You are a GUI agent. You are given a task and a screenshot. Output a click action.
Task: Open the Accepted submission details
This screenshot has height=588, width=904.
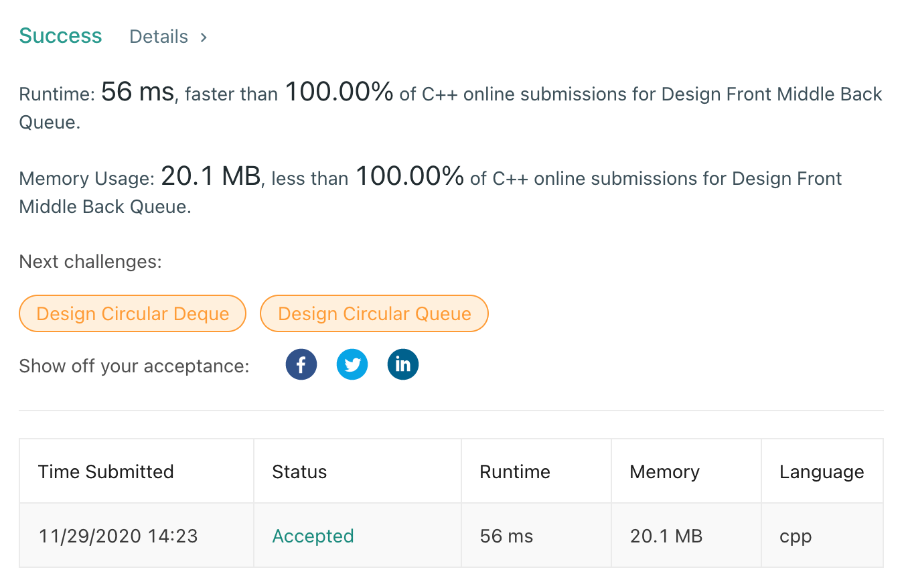[x=313, y=536]
